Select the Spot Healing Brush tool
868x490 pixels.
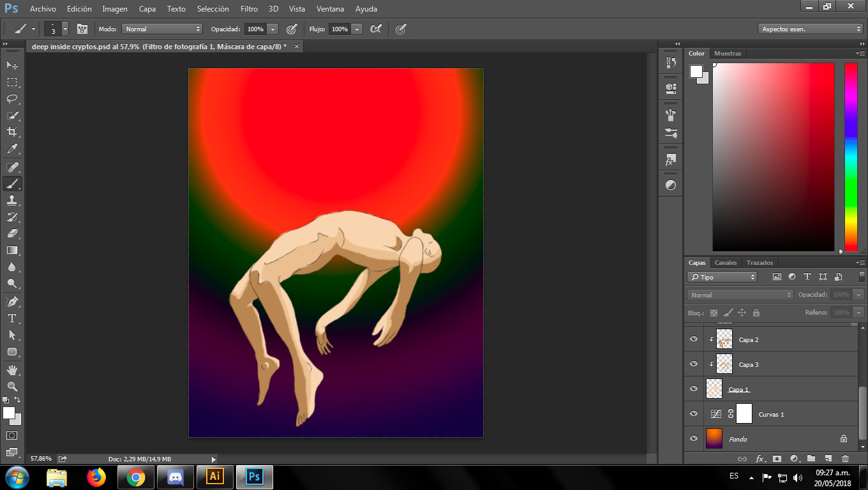coord(12,167)
